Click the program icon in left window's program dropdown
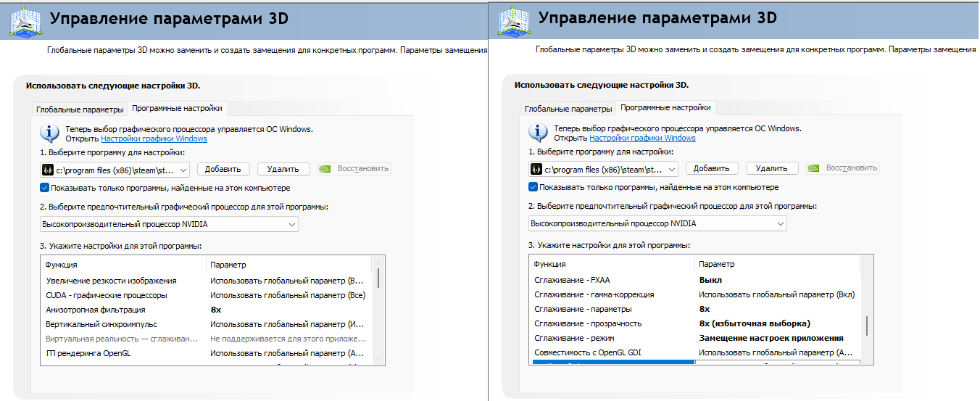The width and height of the screenshot is (980, 401). (49, 169)
